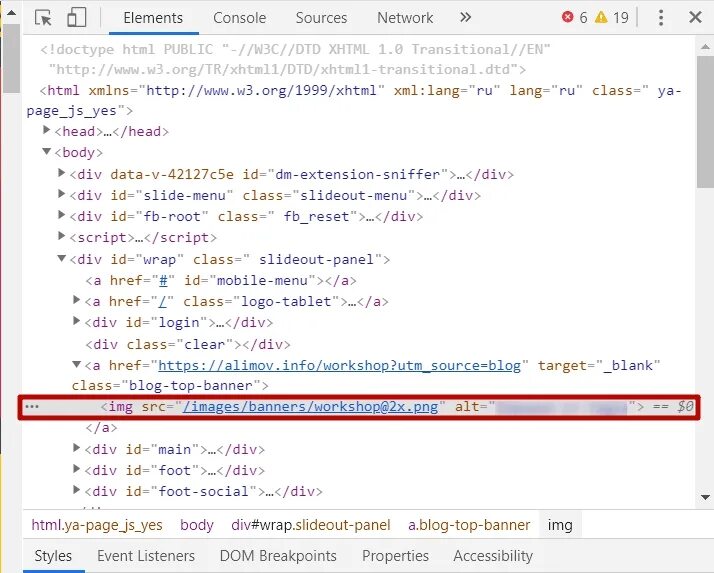714x573 pixels.
Task: Select the div#wrap.slideout-panel breadcrumb
Action: tap(311, 525)
